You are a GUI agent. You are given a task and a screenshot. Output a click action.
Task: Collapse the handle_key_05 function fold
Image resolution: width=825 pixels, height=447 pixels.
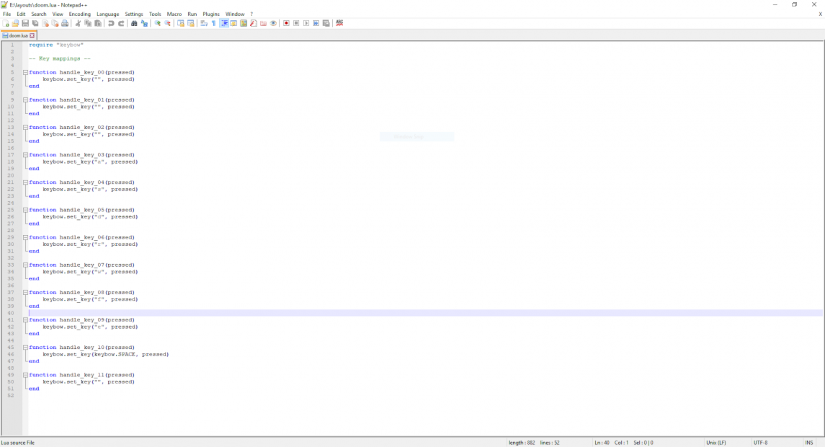pos(25,210)
